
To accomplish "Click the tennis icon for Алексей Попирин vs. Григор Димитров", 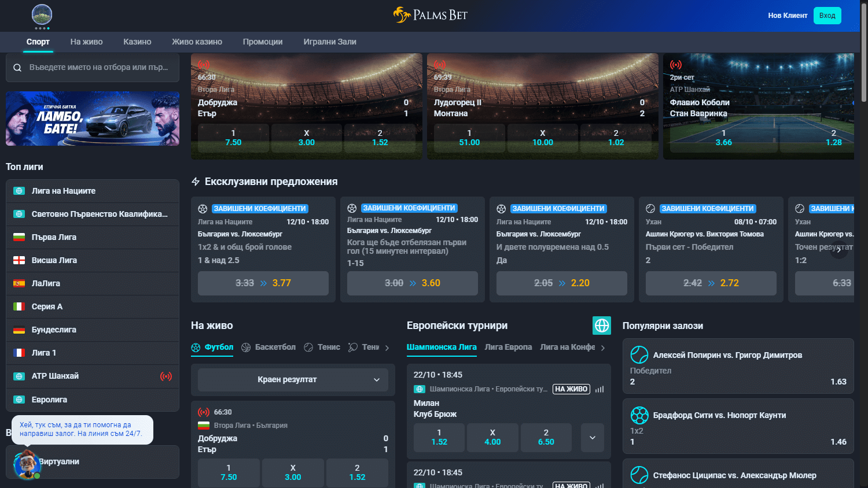I will (x=639, y=354).
